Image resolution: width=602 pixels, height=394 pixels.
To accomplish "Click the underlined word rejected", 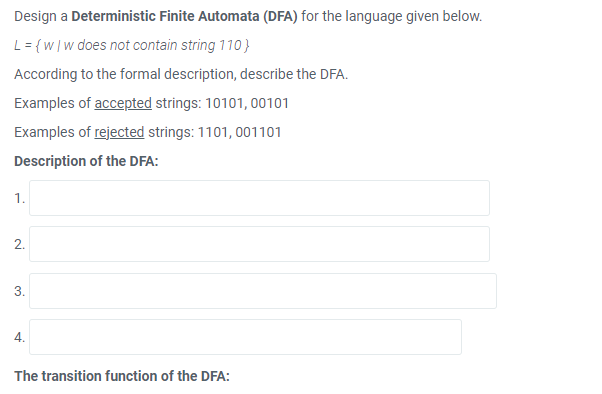I will [119, 132].
